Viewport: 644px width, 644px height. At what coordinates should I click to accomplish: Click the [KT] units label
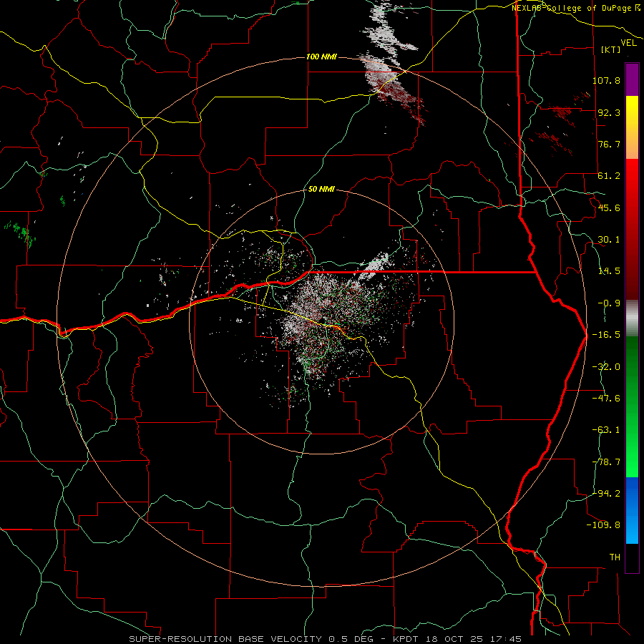(x=611, y=49)
